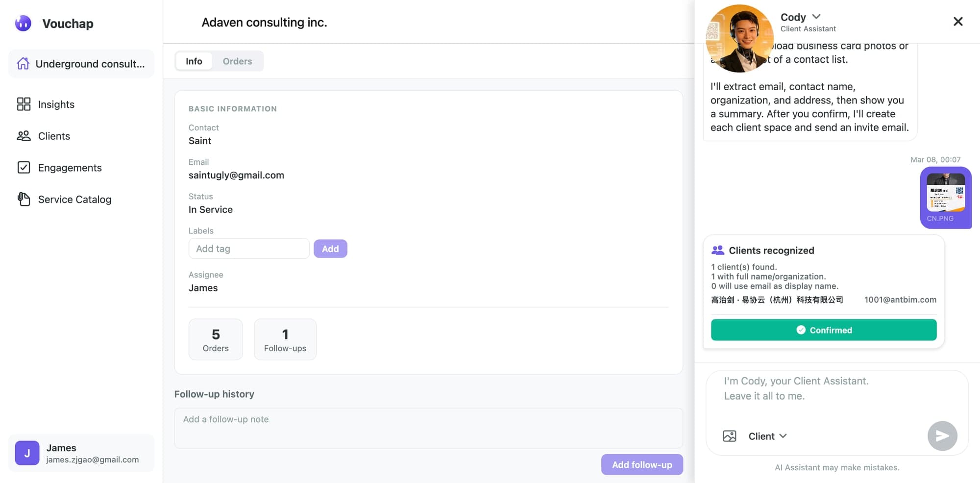Click the Add follow-up button
Image resolution: width=980 pixels, height=483 pixels.
pos(642,464)
